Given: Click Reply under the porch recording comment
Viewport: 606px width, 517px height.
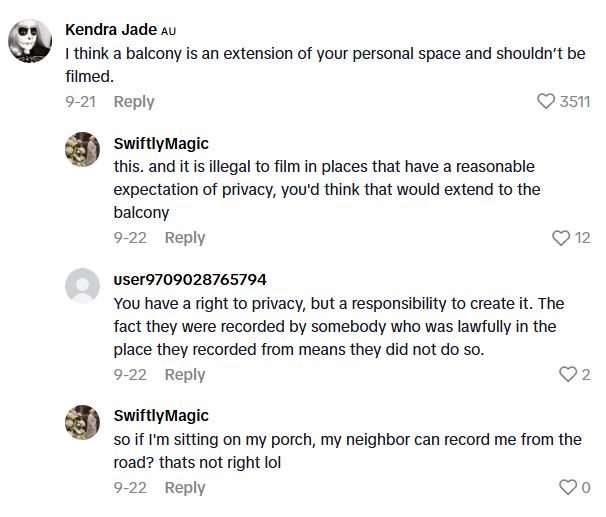Looking at the screenshot, I should [185, 488].
